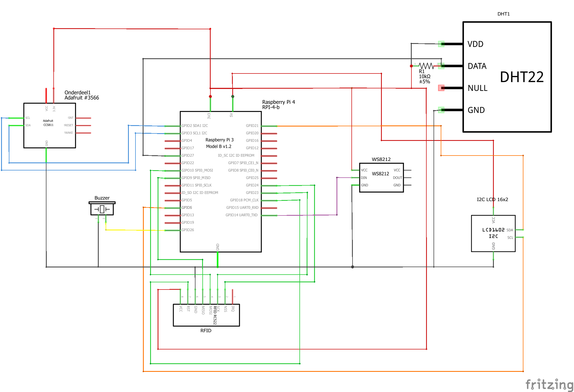Select the Onderdeel1 Adafruit #3566 label
The image size is (574, 392).
[82, 95]
